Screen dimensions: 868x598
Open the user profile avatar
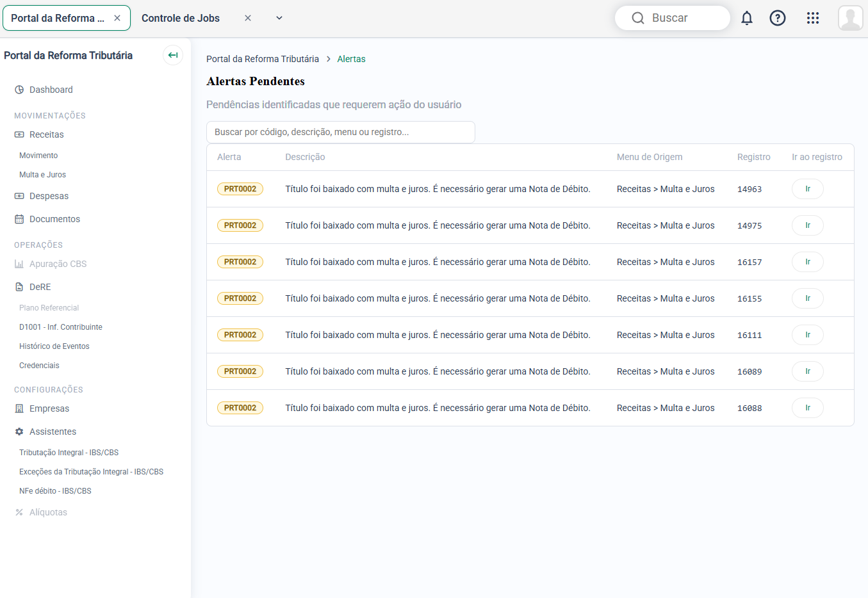851,18
